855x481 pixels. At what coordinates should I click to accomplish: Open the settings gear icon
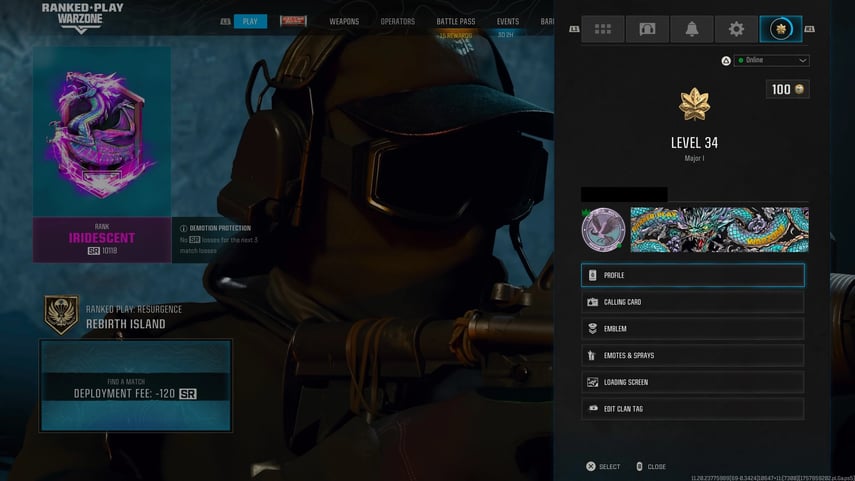pyautogui.click(x=736, y=29)
